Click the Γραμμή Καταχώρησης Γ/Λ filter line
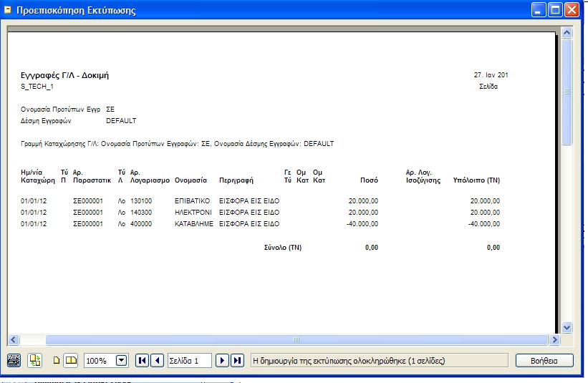Image resolution: width=588 pixels, height=383 pixels. pos(177,143)
